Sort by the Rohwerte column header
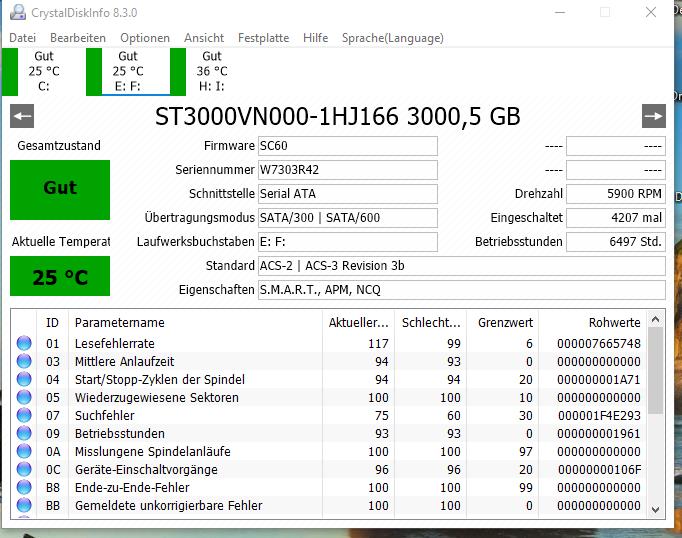This screenshot has height=538, width=682. (593, 322)
